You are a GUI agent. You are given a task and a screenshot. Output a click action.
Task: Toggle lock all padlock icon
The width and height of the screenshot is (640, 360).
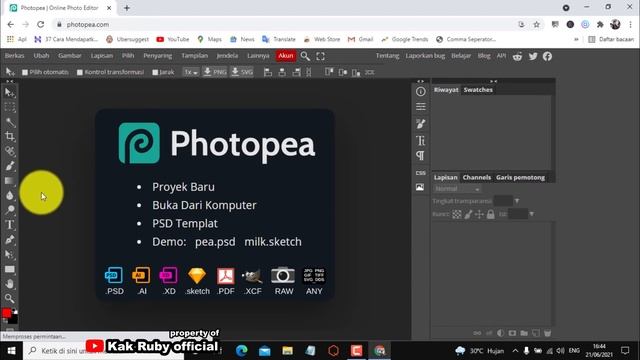pos(491,214)
